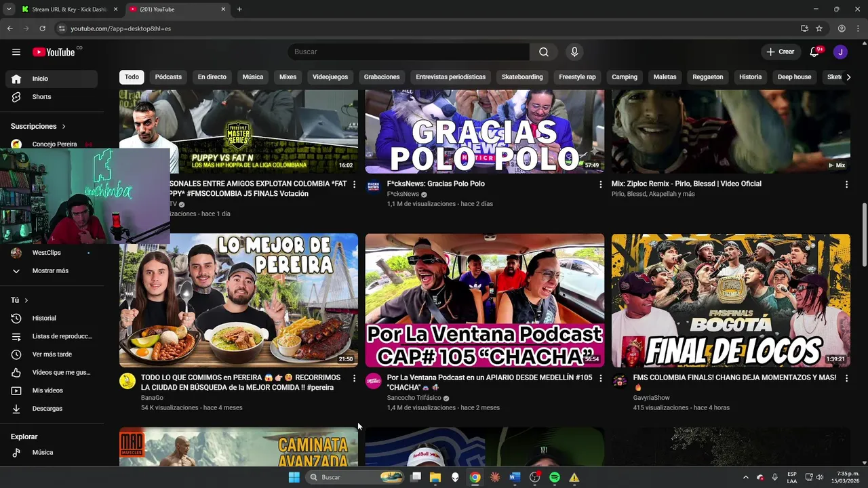Select the Reggaeton filter chip
The height and width of the screenshot is (488, 868).
tap(708, 77)
